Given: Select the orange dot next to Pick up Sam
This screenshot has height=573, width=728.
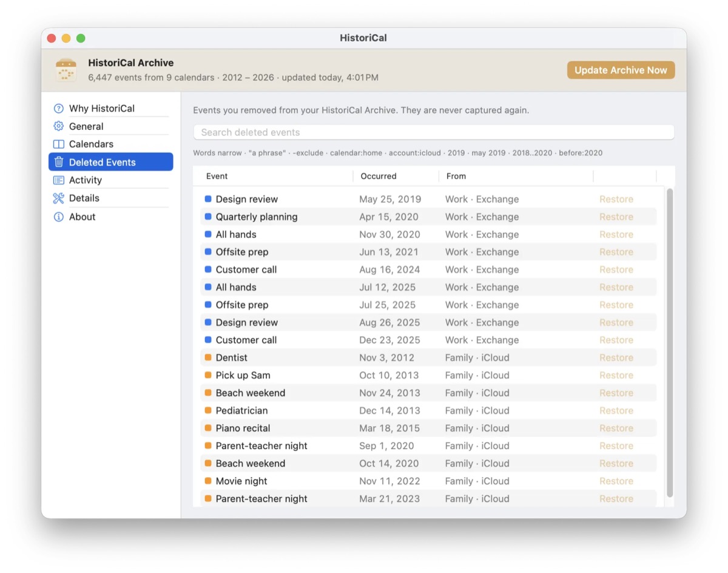Looking at the screenshot, I should click(208, 375).
